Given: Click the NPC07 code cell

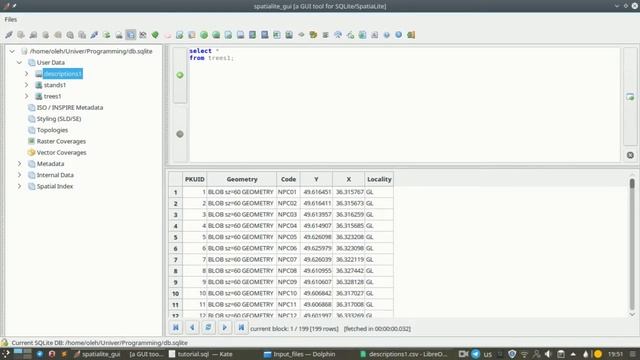Looking at the screenshot, I should coord(288,260).
